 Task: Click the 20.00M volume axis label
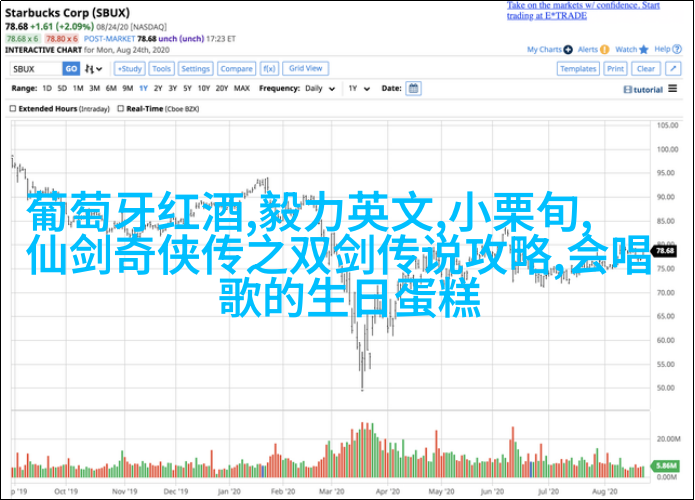pyautogui.click(x=668, y=439)
